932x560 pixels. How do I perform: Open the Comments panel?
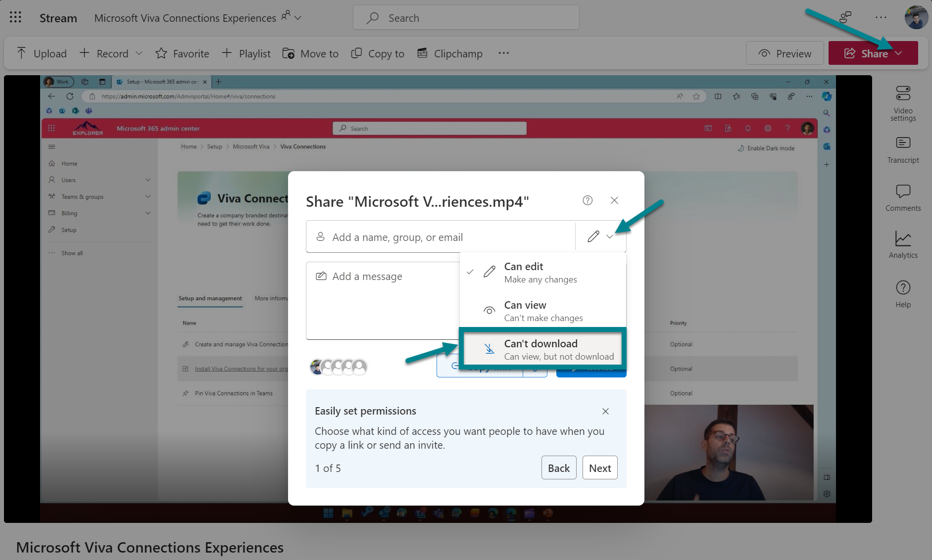click(x=903, y=197)
